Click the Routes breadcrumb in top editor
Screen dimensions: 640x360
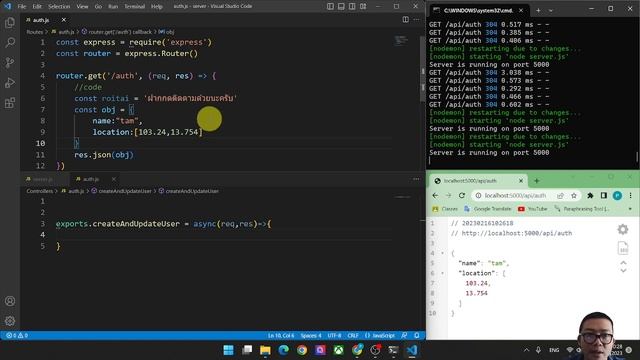pyautogui.click(x=35, y=32)
